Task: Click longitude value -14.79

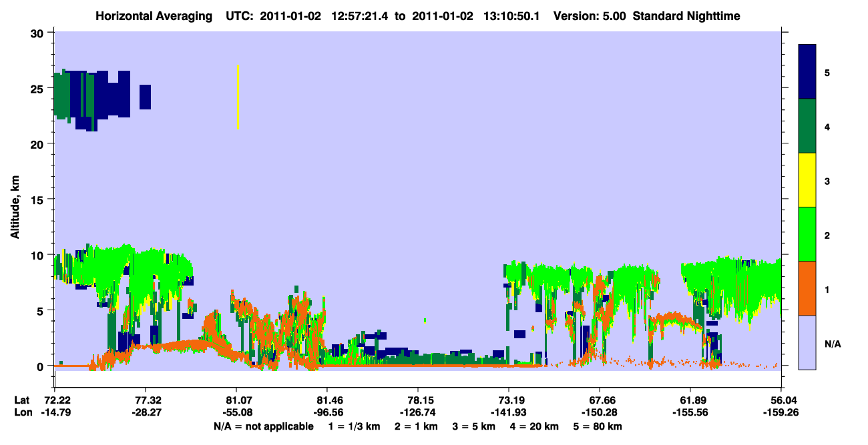Action: tap(55, 412)
